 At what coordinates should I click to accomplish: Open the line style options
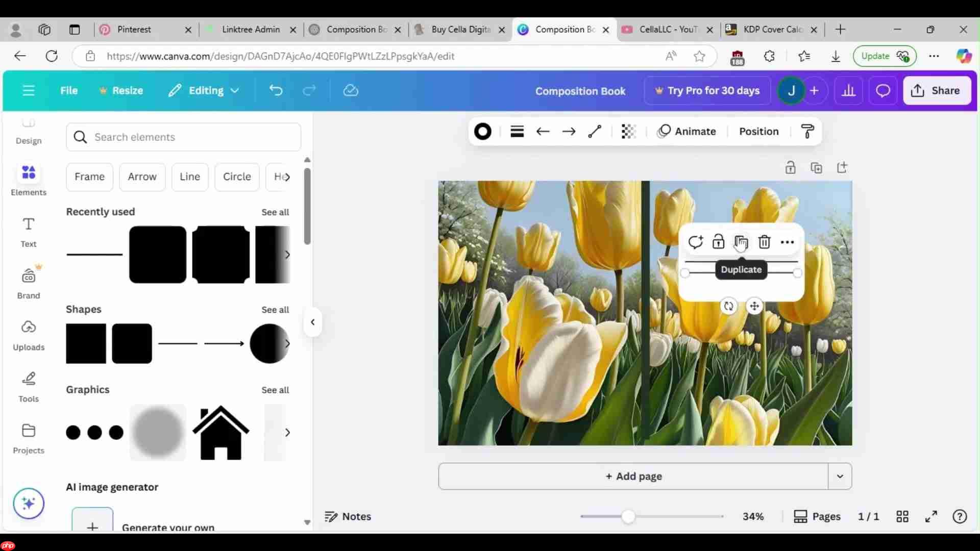click(x=517, y=132)
